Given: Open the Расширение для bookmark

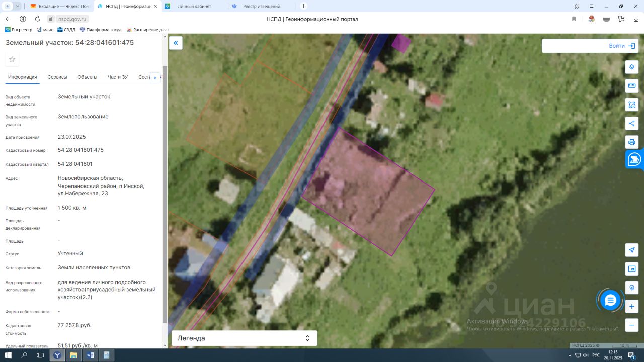Looking at the screenshot, I should (x=146, y=30).
